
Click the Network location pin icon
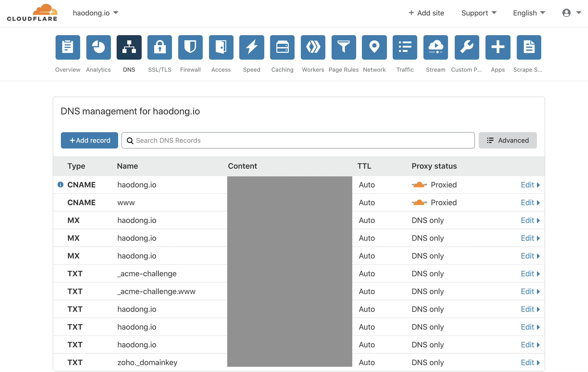pos(374,47)
